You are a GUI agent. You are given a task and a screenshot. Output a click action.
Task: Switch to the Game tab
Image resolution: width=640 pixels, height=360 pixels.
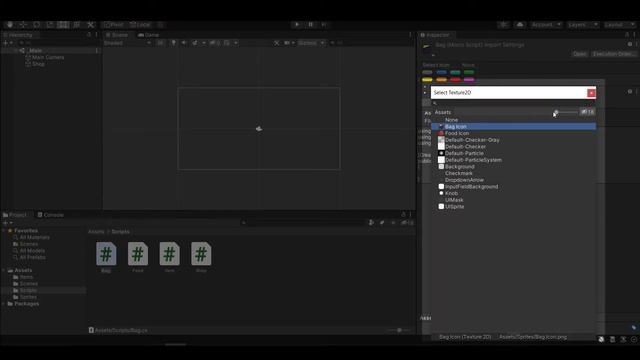(148, 35)
